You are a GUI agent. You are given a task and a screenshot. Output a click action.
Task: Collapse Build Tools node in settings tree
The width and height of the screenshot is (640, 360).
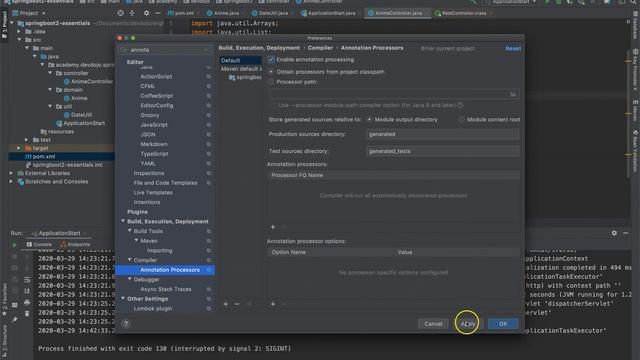pos(129,231)
